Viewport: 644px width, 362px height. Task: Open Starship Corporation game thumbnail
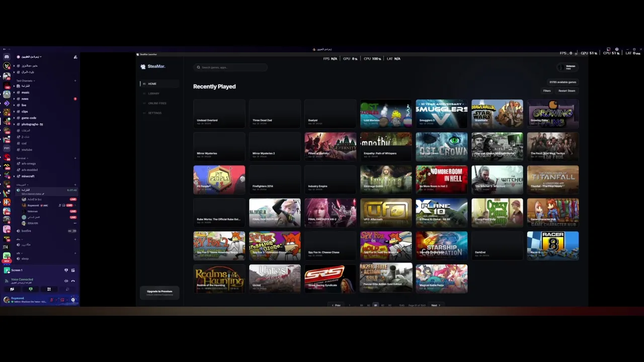[x=441, y=245]
